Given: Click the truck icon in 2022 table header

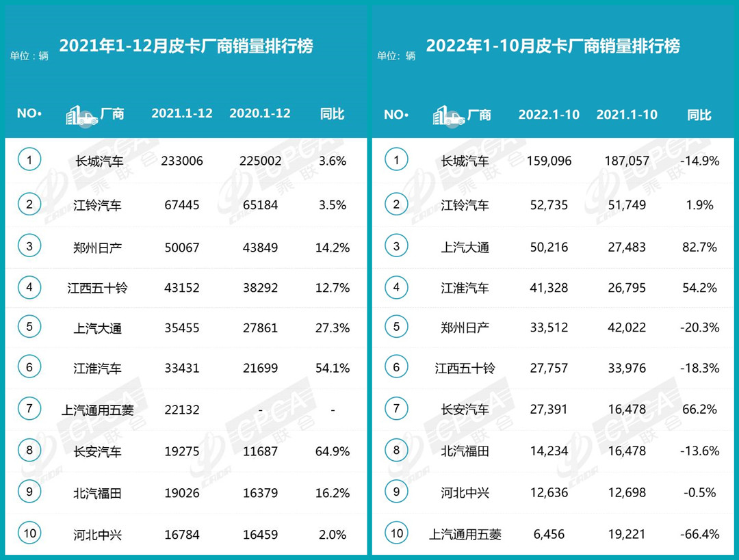Looking at the screenshot, I should (x=448, y=115).
